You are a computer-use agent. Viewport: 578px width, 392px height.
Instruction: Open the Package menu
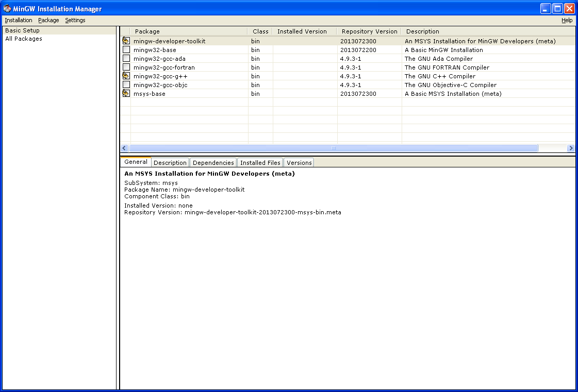[x=48, y=20]
